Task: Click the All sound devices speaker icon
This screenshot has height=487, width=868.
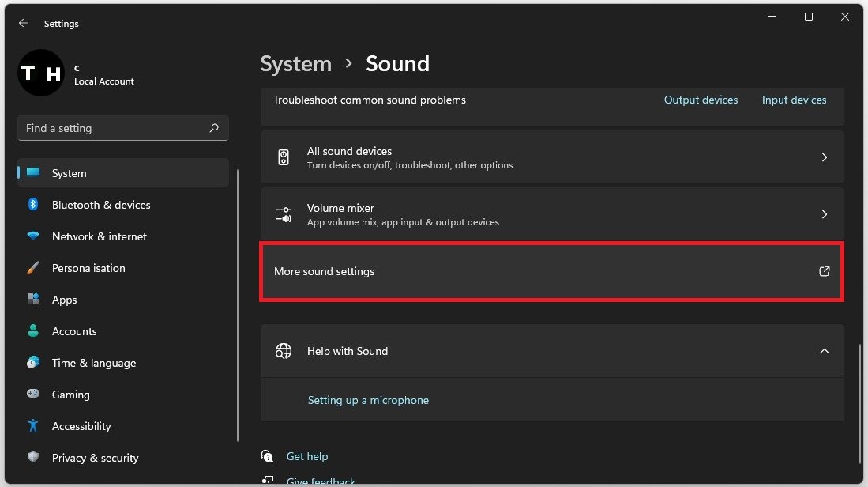Action: click(284, 157)
